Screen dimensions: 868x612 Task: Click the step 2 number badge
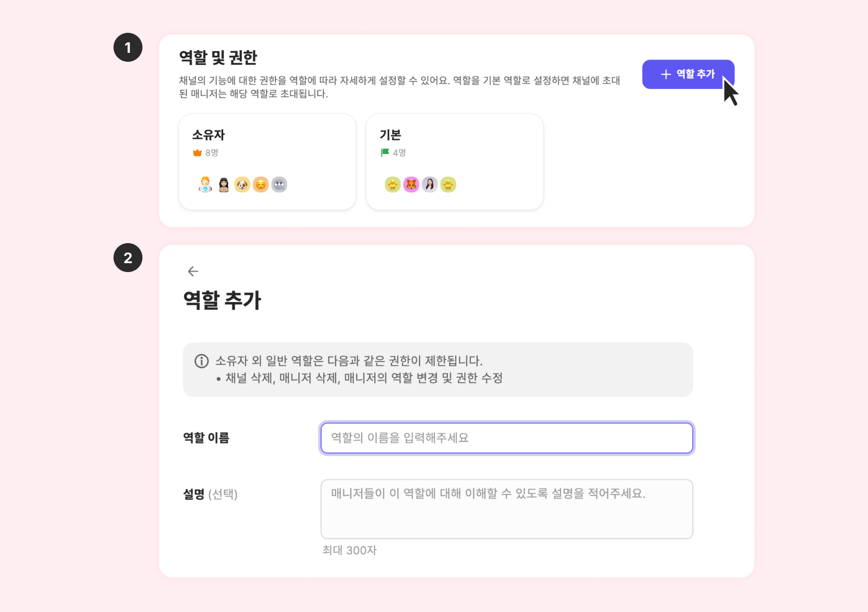[x=128, y=258]
